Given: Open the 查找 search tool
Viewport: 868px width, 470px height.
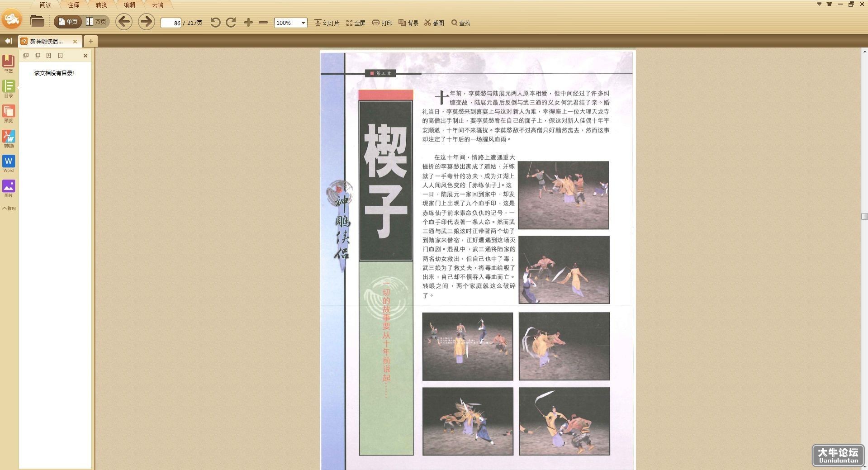Looking at the screenshot, I should (x=461, y=23).
